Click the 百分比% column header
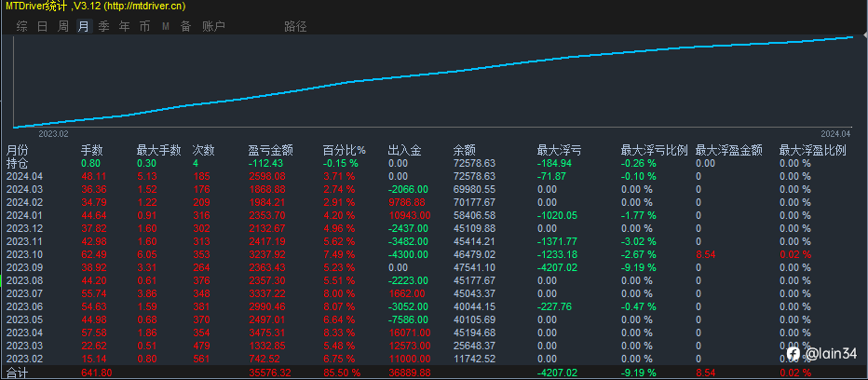Screen dimensions: 868x380 [345, 150]
